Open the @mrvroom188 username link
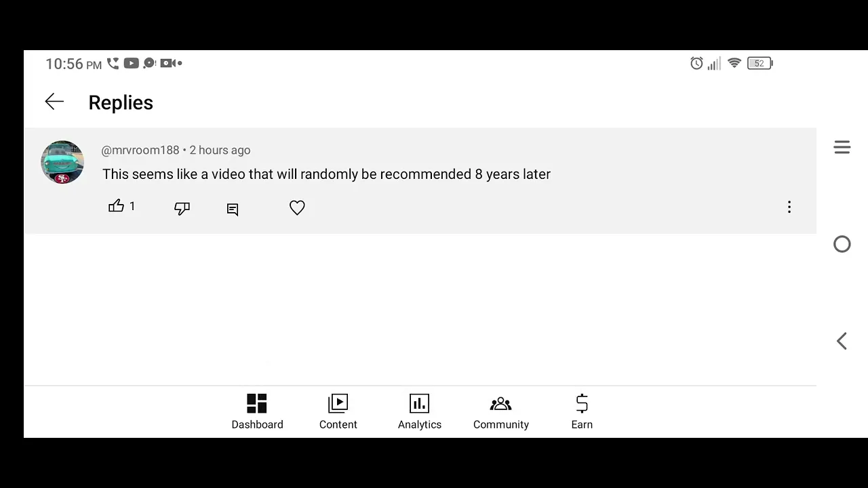The image size is (868, 488). [140, 150]
